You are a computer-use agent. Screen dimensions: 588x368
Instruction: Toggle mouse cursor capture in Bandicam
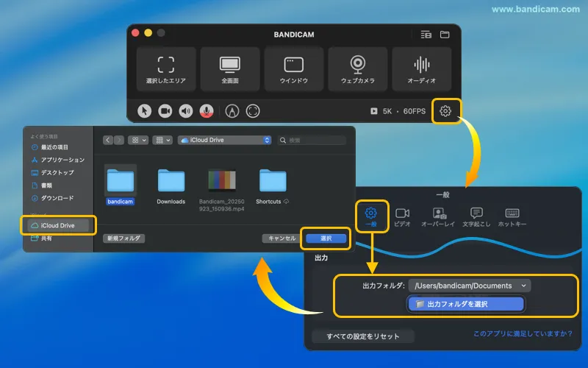click(x=144, y=111)
